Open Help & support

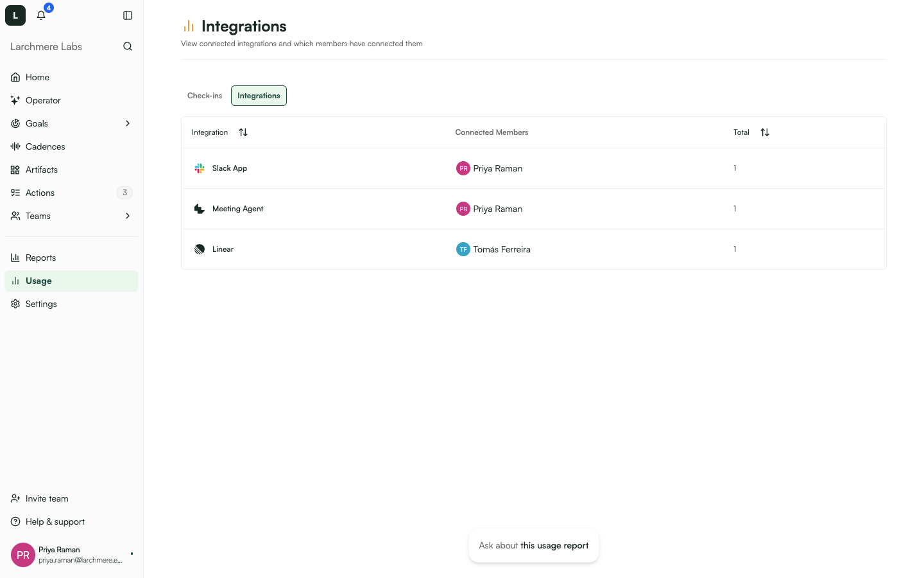point(71,521)
